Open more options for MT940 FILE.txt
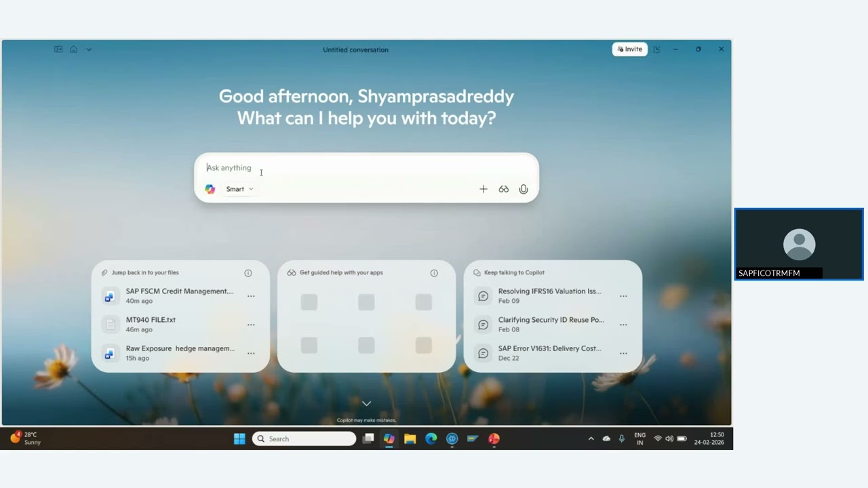 coord(251,325)
